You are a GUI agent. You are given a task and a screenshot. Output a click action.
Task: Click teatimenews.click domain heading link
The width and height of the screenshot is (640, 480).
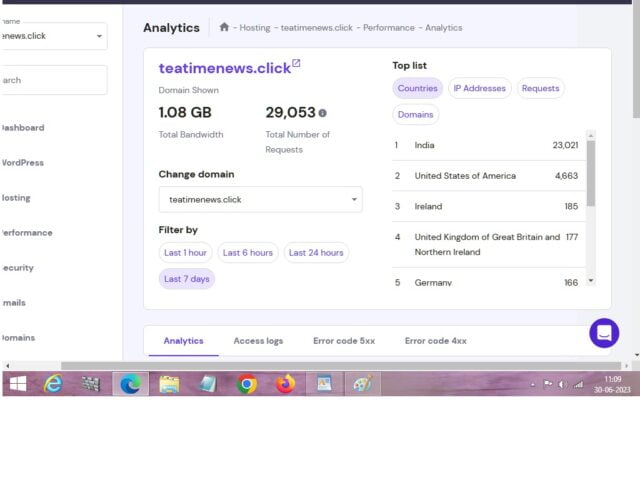225,68
